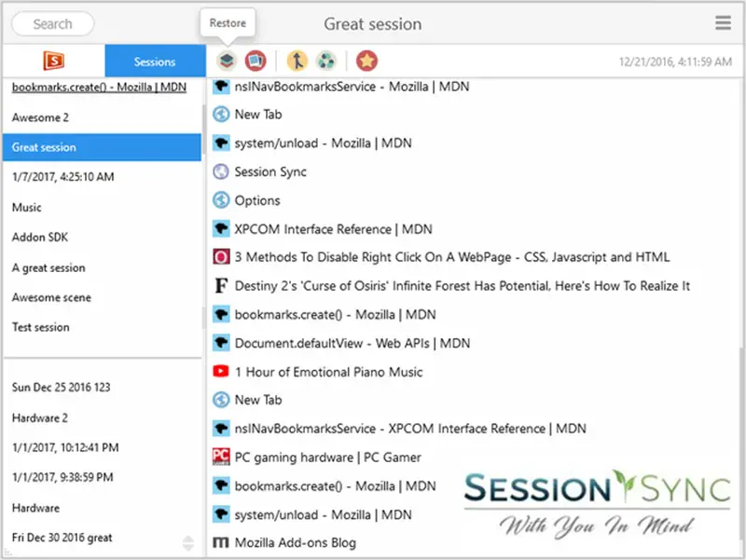Click the yellow arrow toolbar icon

point(297,61)
